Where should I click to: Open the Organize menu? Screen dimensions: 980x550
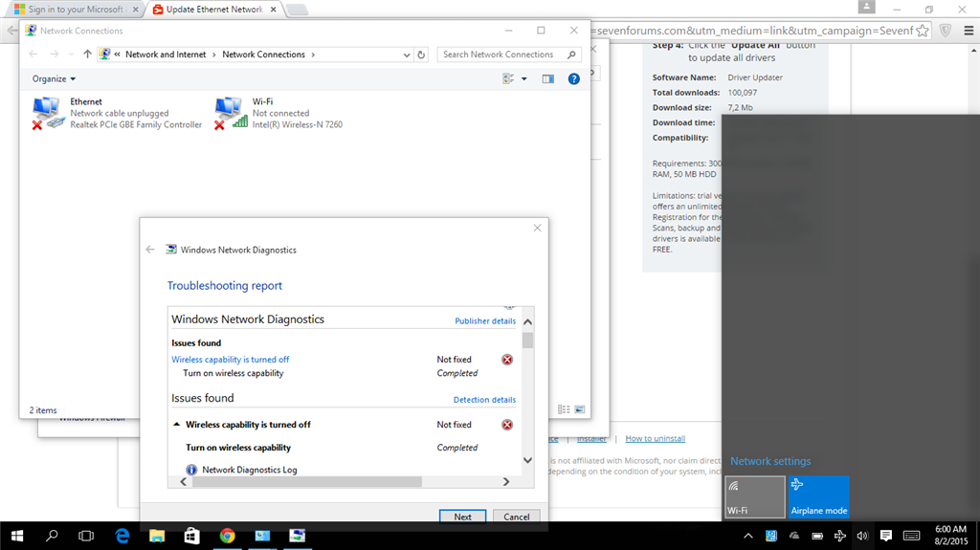point(54,78)
